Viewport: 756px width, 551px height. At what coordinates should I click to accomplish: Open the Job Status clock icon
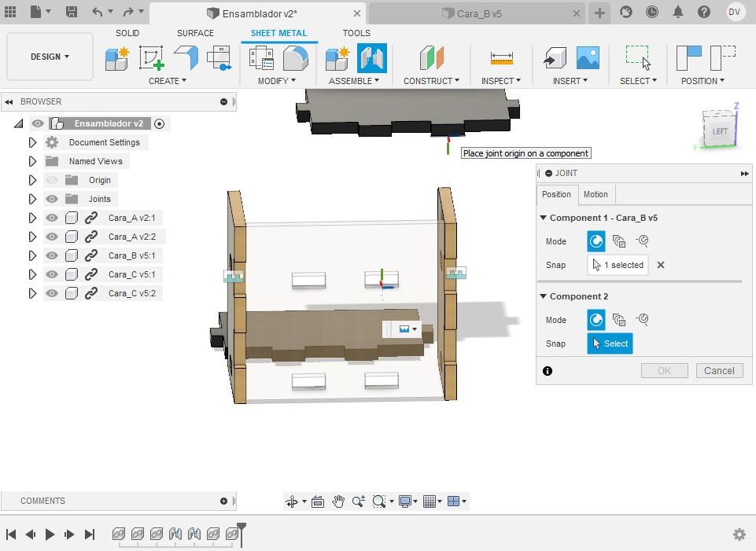point(652,12)
